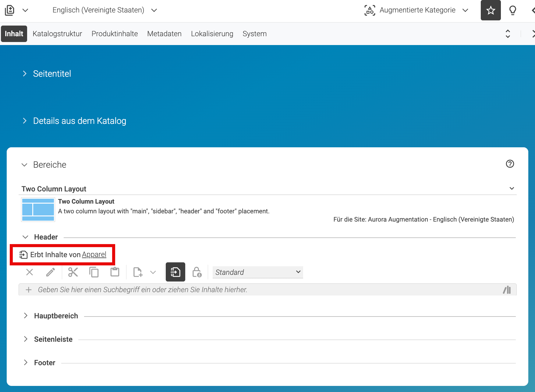Click the clipboard paste icon
Screen dimensions: 535x392
point(115,272)
